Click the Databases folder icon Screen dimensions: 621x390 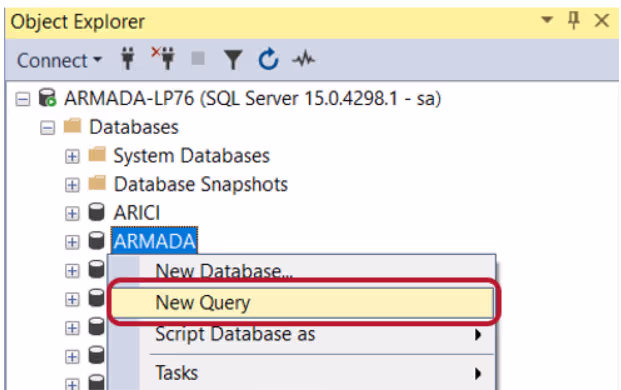72,126
